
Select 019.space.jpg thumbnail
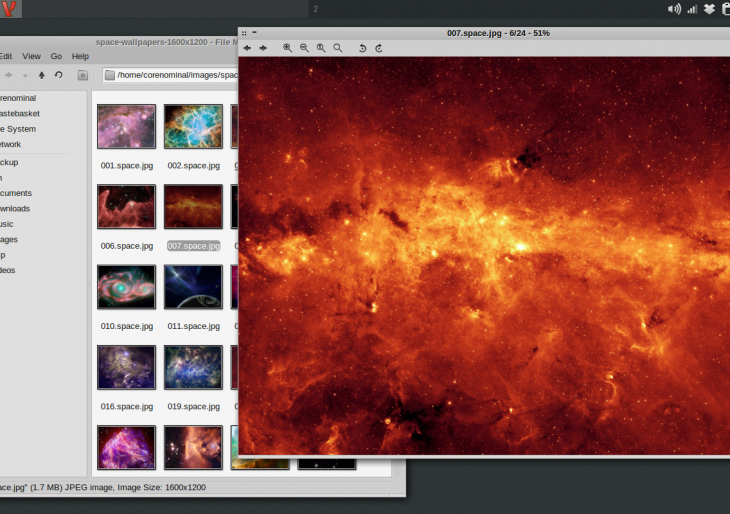tap(193, 367)
